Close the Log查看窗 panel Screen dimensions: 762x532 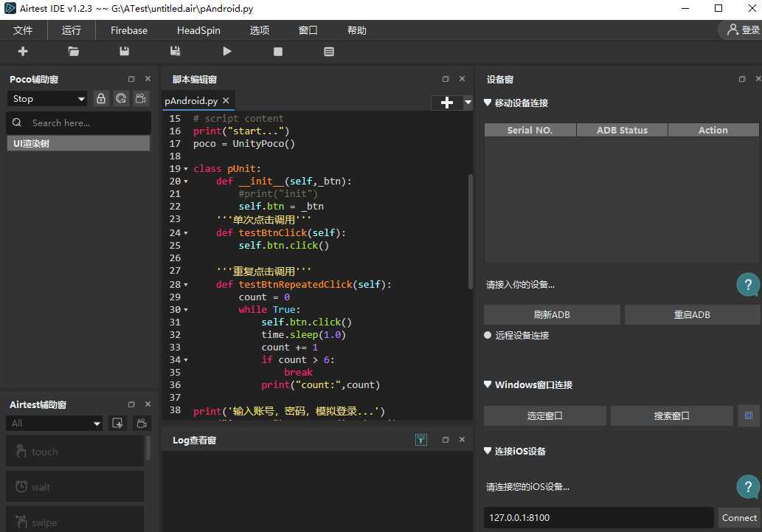pyautogui.click(x=463, y=440)
